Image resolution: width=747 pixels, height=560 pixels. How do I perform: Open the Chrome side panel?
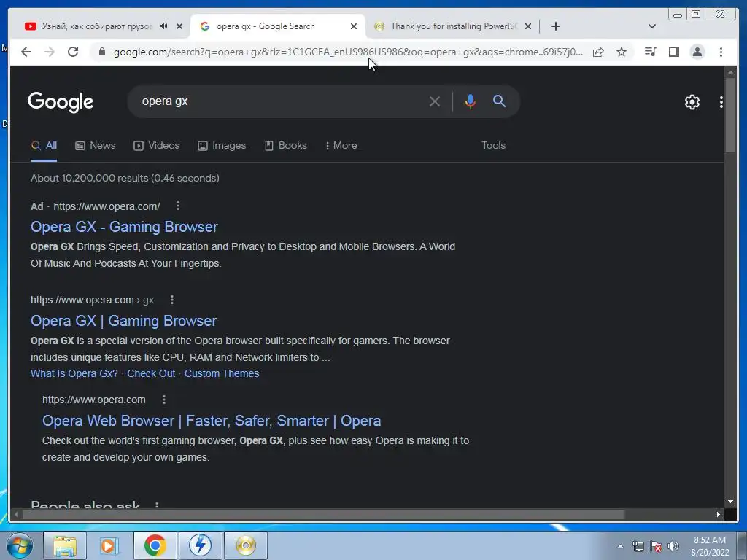pyautogui.click(x=673, y=52)
